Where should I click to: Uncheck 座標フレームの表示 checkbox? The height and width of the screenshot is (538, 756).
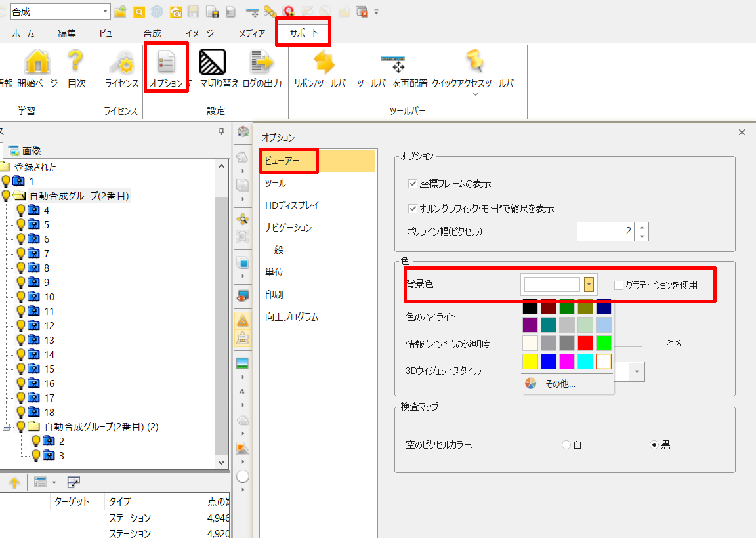[413, 184]
